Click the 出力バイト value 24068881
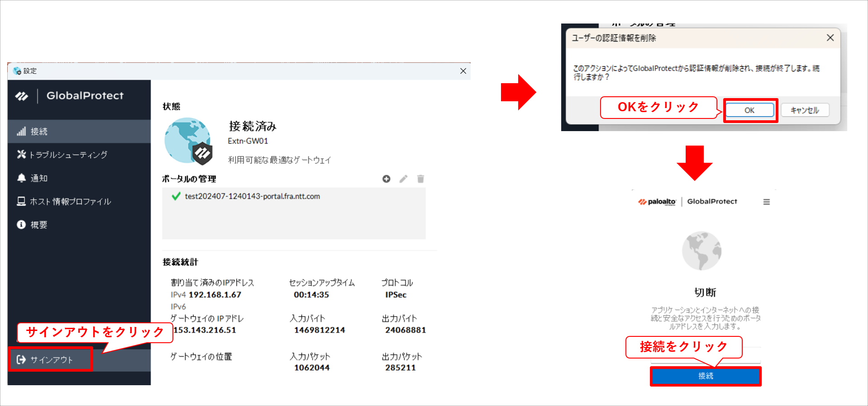 pos(405,330)
